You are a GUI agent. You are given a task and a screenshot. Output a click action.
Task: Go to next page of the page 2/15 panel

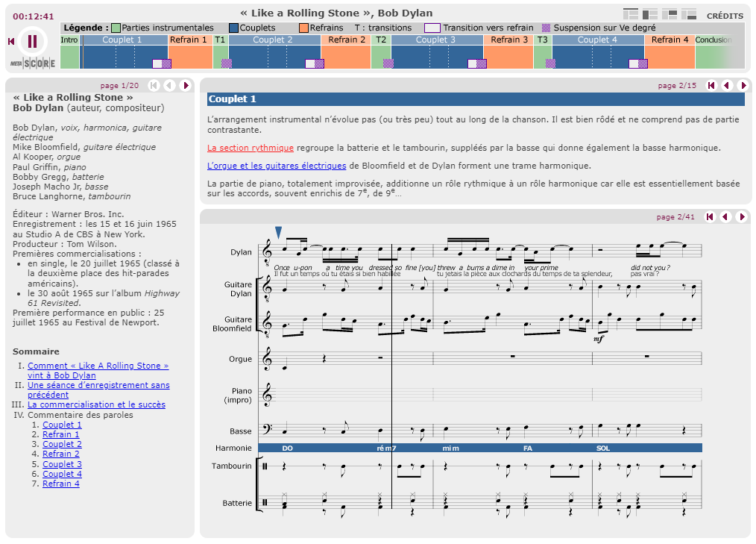(743, 85)
